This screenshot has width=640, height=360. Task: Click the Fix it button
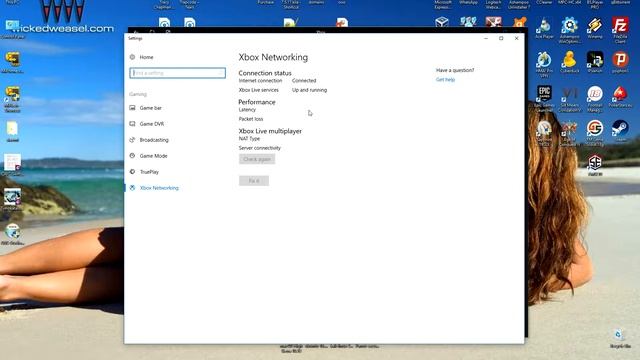pos(254,181)
